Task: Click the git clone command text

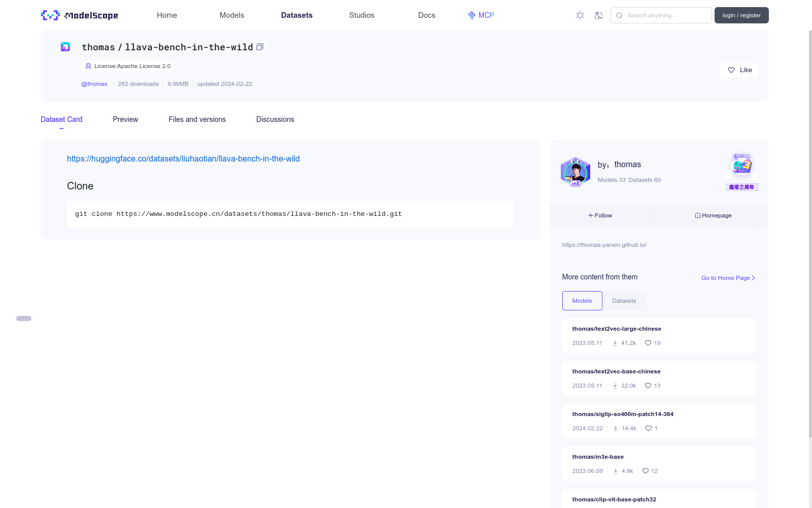Action: tap(239, 214)
